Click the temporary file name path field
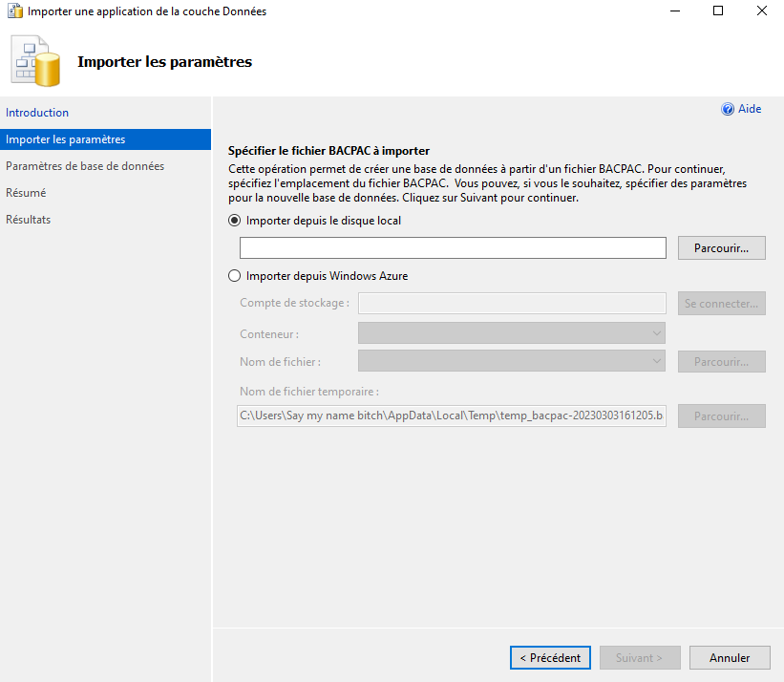This screenshot has width=784, height=682. pyautogui.click(x=452, y=416)
